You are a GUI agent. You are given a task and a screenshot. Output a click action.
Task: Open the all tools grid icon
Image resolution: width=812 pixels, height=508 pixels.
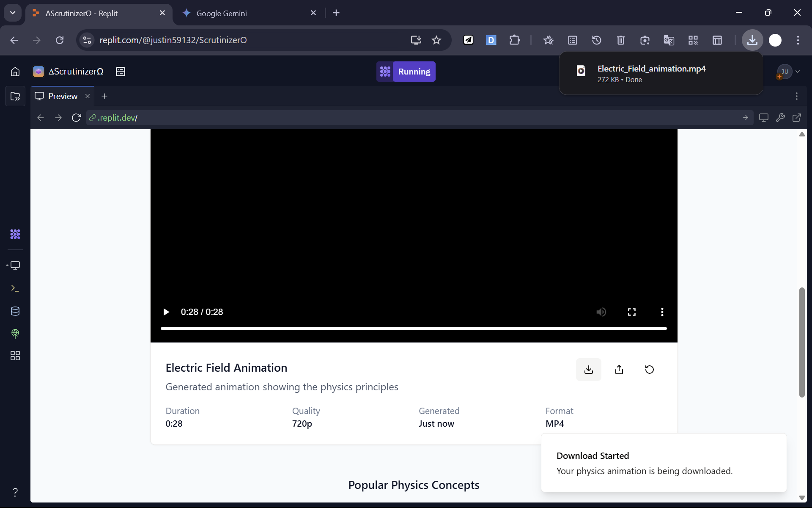coord(15,356)
